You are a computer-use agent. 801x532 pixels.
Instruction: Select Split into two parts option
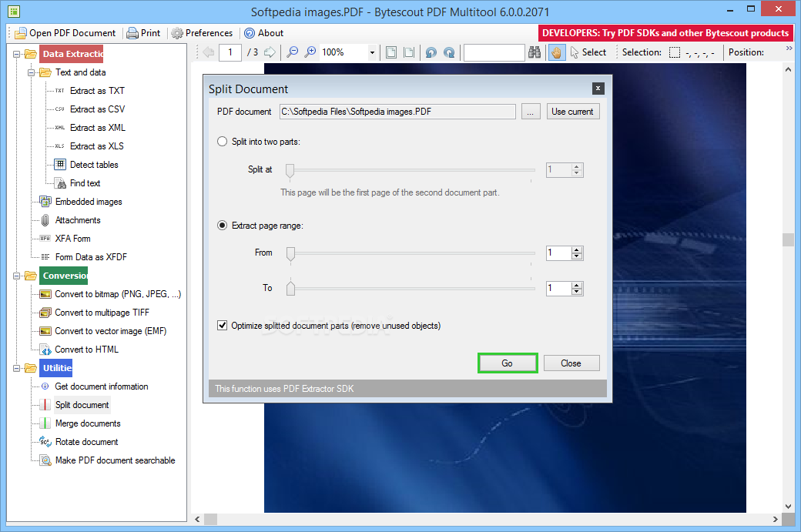click(223, 142)
